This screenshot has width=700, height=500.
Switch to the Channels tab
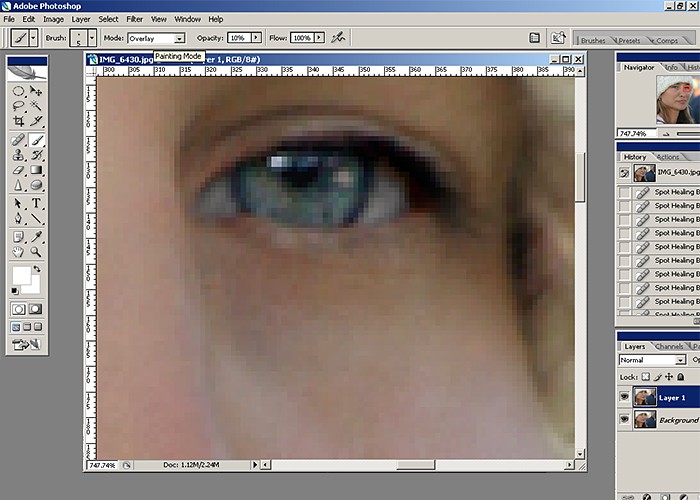669,346
